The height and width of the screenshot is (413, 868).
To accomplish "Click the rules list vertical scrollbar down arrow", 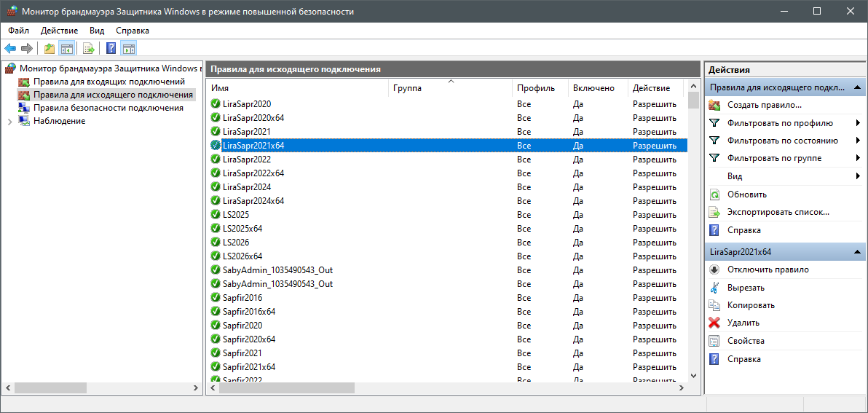I will click(x=693, y=375).
